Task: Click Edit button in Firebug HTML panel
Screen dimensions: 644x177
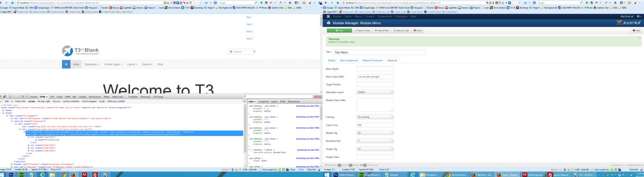Action: (7, 101)
